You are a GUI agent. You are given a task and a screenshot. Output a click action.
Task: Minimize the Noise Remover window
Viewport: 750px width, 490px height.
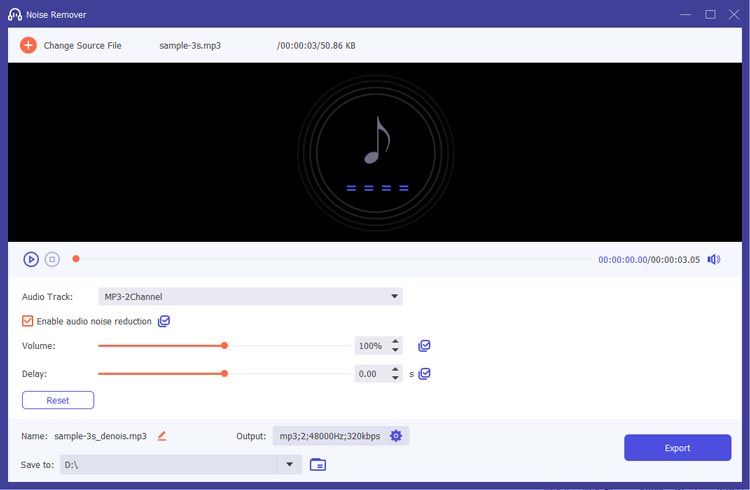tap(685, 14)
